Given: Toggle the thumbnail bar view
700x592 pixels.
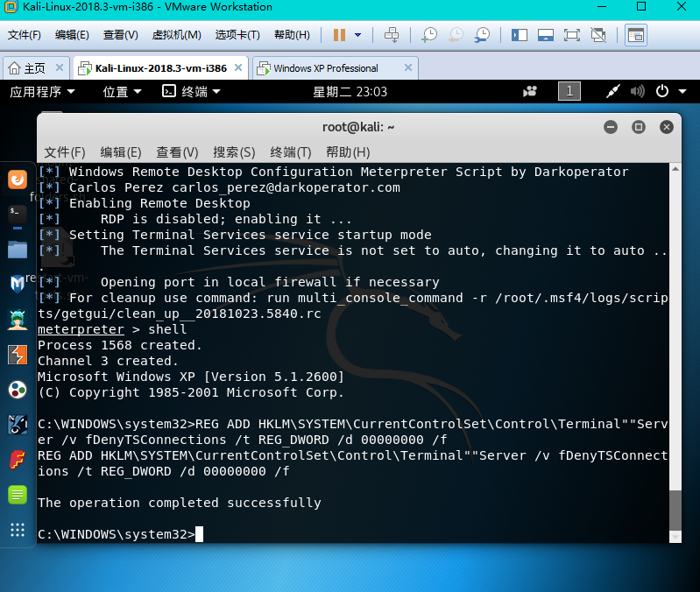Looking at the screenshot, I should tap(546, 35).
